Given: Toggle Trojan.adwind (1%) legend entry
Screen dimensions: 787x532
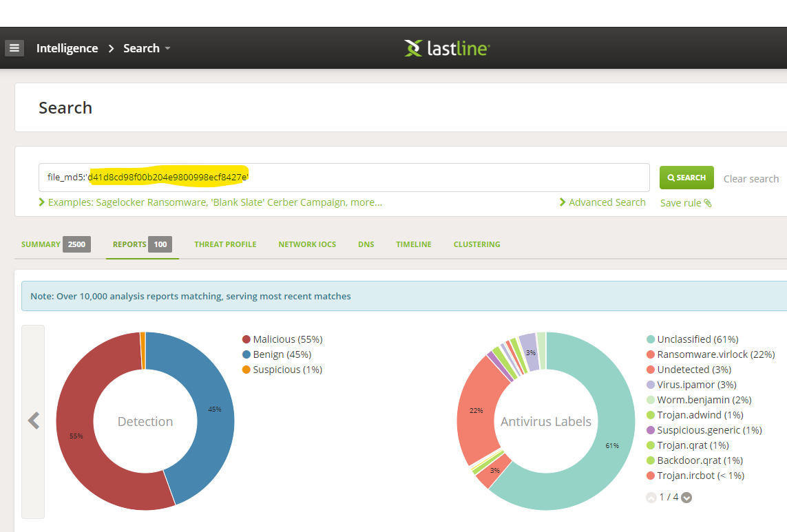Looking at the screenshot, I should pos(695,414).
